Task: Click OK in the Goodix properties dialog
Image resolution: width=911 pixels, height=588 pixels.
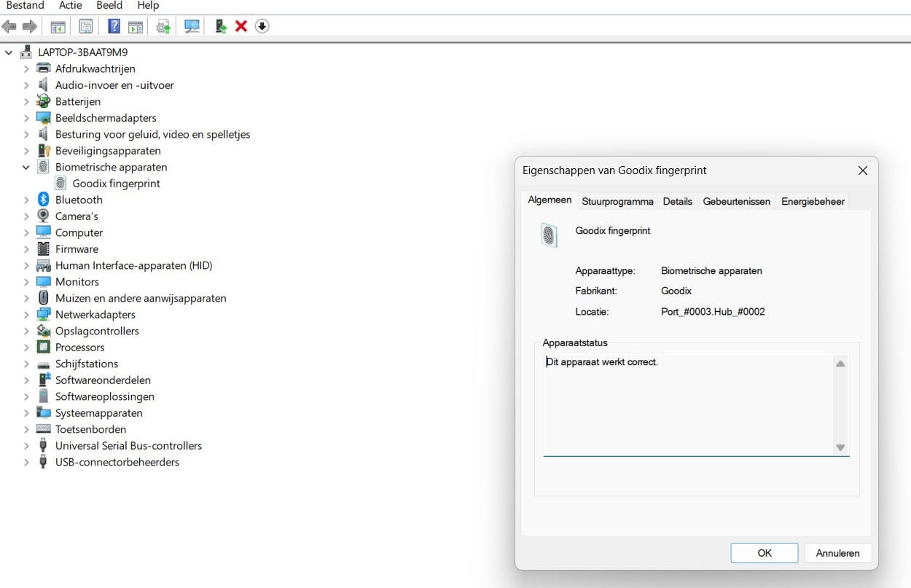Action: pyautogui.click(x=765, y=553)
